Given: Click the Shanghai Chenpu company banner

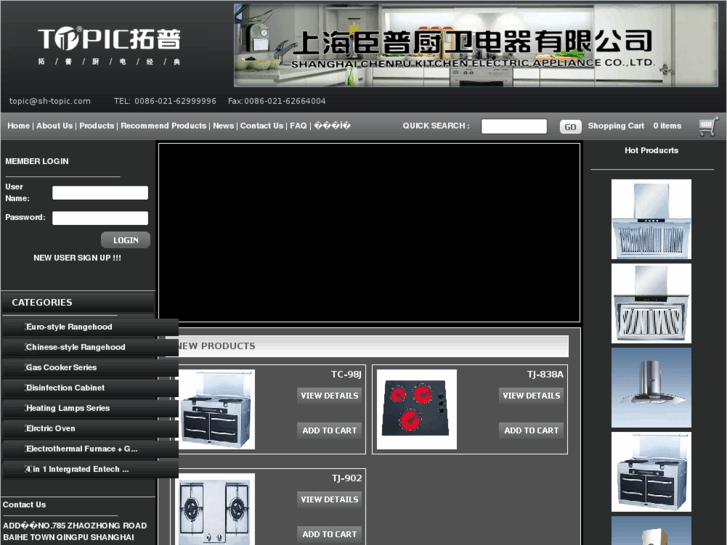Looking at the screenshot, I should point(476,45).
